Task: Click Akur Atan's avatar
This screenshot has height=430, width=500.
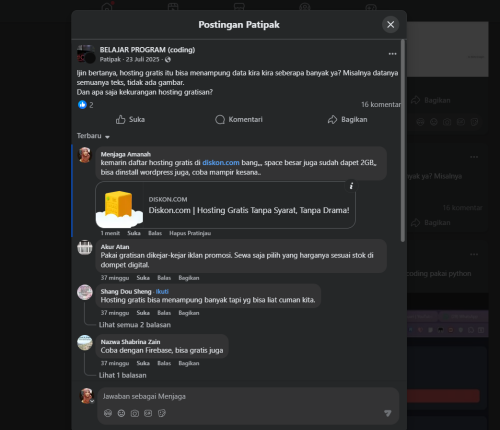Action: 85,247
